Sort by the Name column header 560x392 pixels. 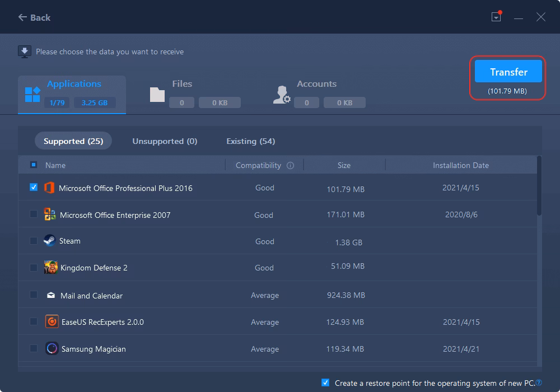click(55, 165)
